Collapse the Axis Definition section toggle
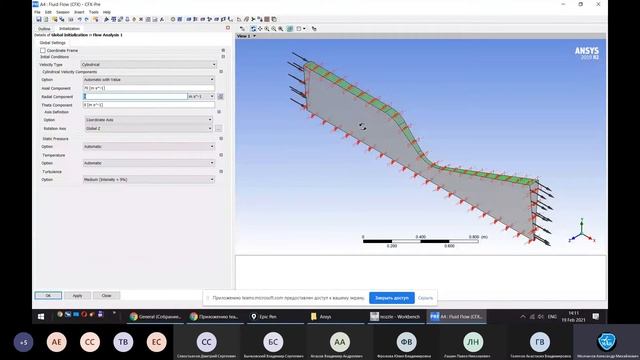This screenshot has width=640, height=360. [219, 111]
